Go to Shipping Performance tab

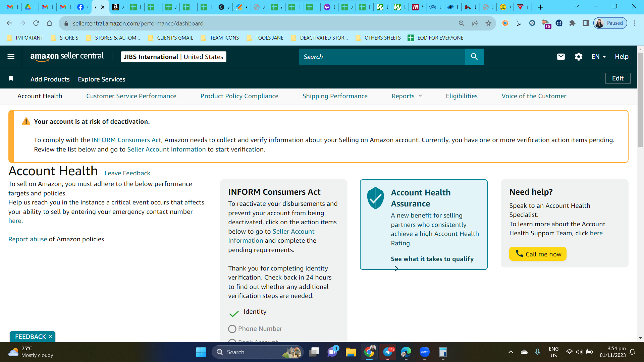pos(335,96)
